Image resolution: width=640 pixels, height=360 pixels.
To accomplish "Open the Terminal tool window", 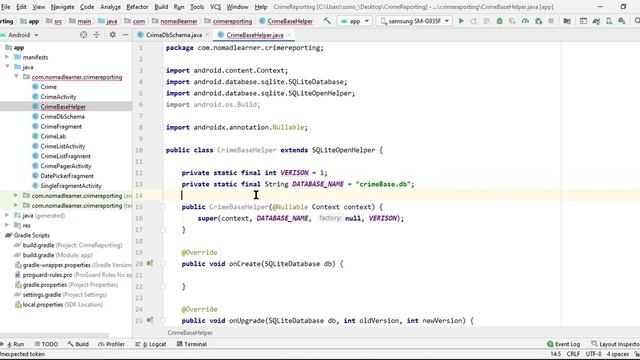I will click(192, 344).
